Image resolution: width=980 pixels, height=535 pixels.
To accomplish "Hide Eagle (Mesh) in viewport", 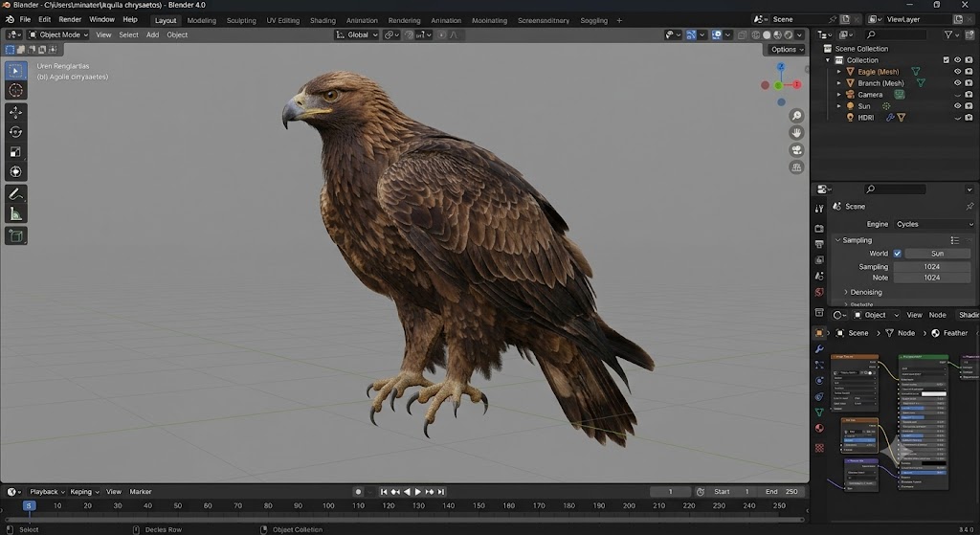I will (x=957, y=72).
